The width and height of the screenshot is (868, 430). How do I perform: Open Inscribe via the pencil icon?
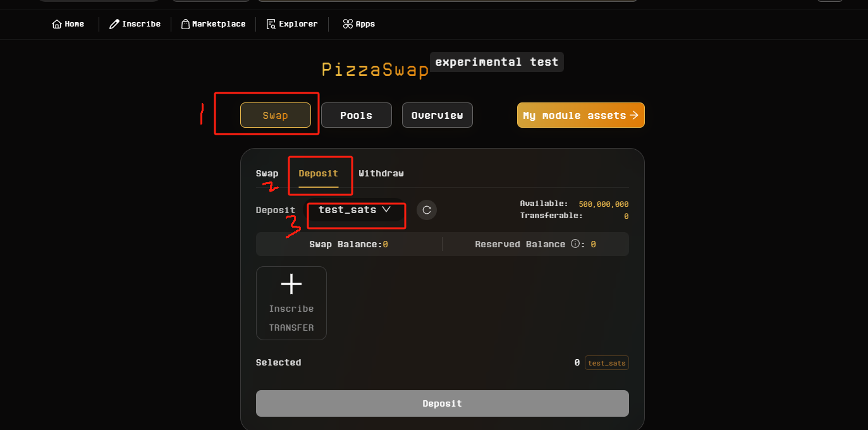coord(114,24)
